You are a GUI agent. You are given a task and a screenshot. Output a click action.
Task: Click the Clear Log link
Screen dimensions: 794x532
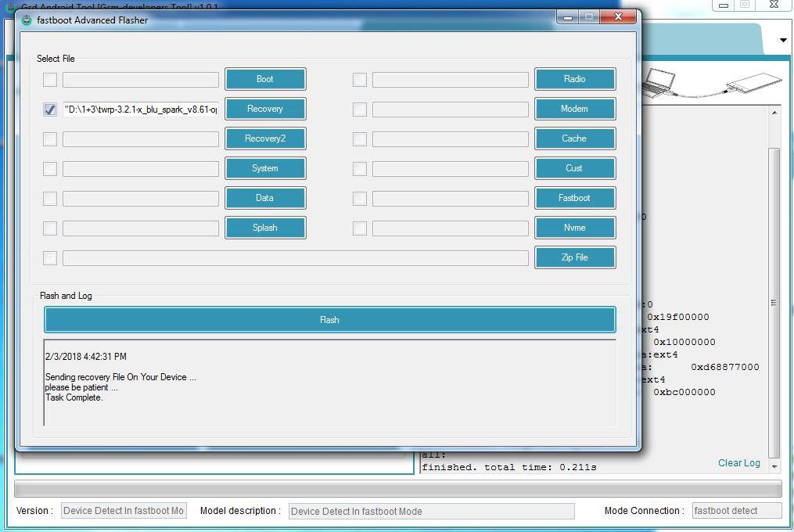click(x=738, y=463)
